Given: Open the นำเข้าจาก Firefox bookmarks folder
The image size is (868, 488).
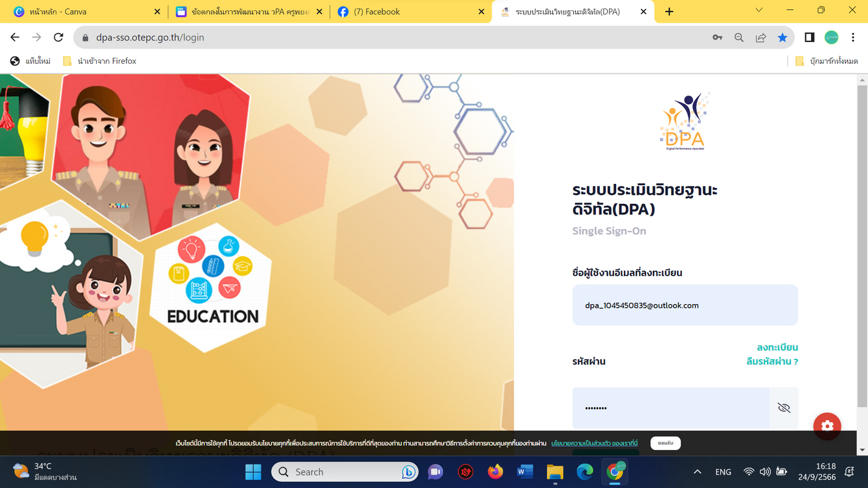Looking at the screenshot, I should [x=100, y=61].
